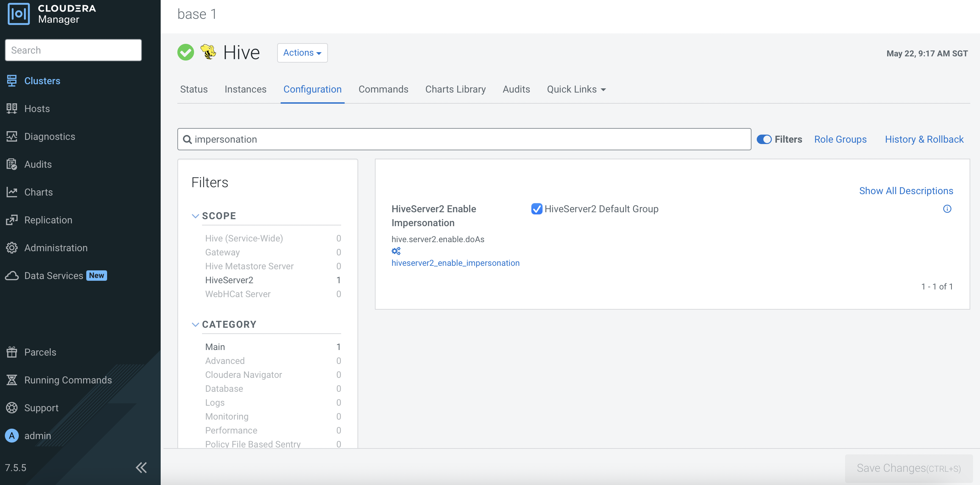Click the impersonation configuration search field
Image resolution: width=980 pixels, height=485 pixels.
tap(464, 139)
